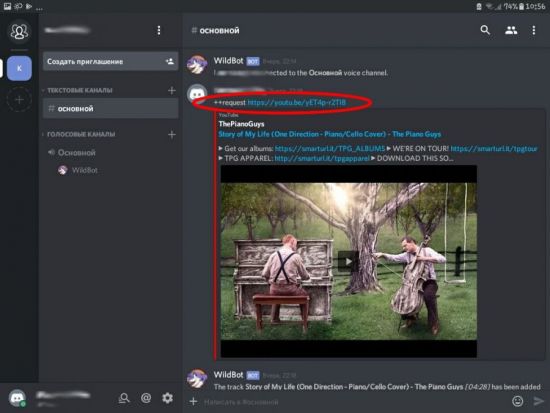Select the server with the letter K icon
Image resolution: width=550 pixels, height=413 pixels.
click(x=19, y=68)
